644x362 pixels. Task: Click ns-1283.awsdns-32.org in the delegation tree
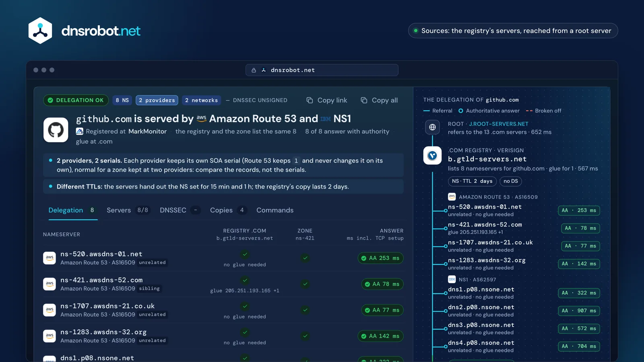point(487,260)
